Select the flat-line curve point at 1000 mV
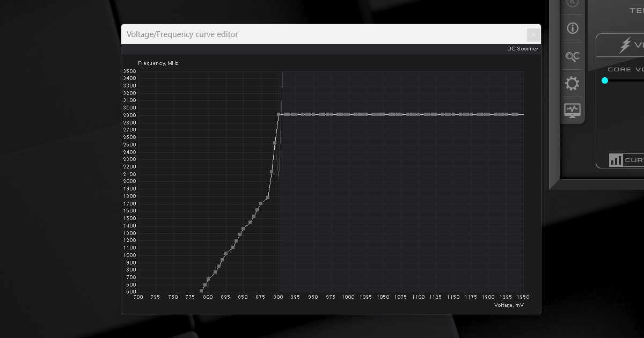 pyautogui.click(x=348, y=114)
